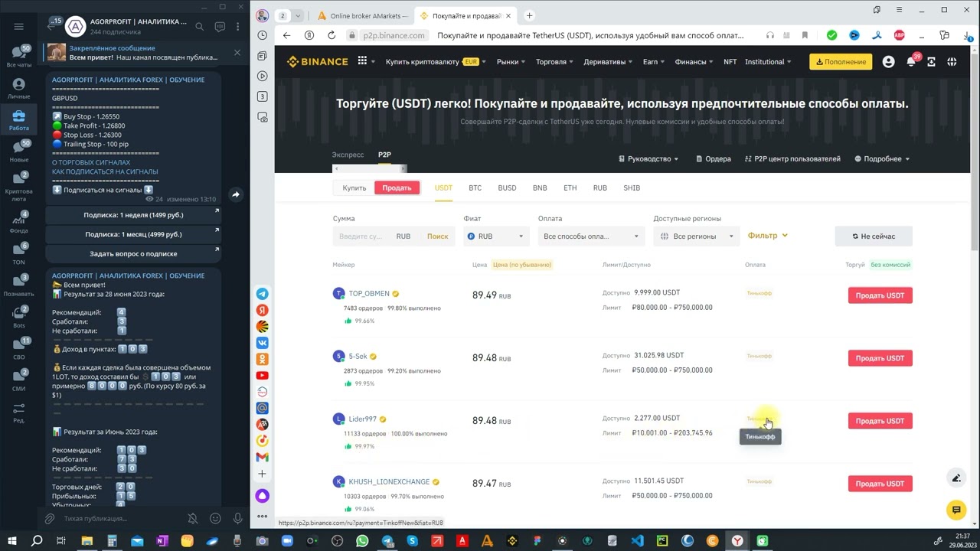The image size is (980, 551).
Task: Open Binance language globe icon
Action: (x=952, y=62)
